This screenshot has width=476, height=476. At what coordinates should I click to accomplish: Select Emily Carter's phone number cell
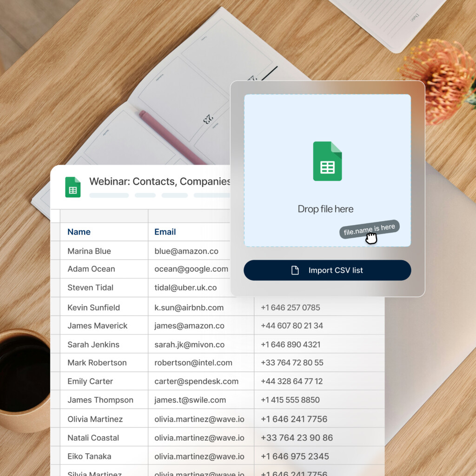291,381
